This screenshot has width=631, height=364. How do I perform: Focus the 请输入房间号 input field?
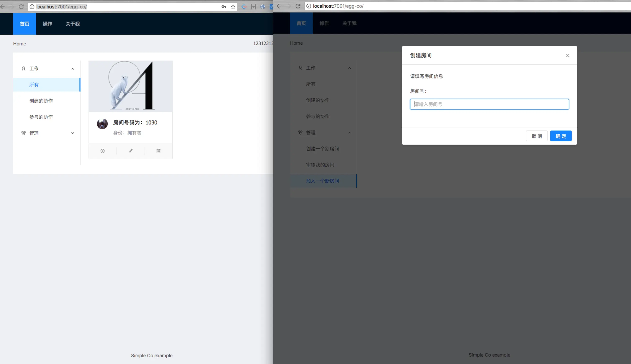pos(489,104)
